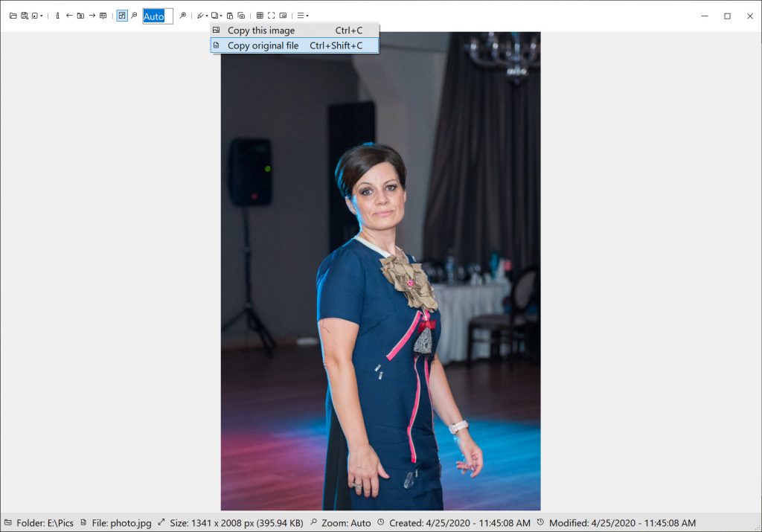
Task: Show image info with the i icon
Action: coord(57,16)
